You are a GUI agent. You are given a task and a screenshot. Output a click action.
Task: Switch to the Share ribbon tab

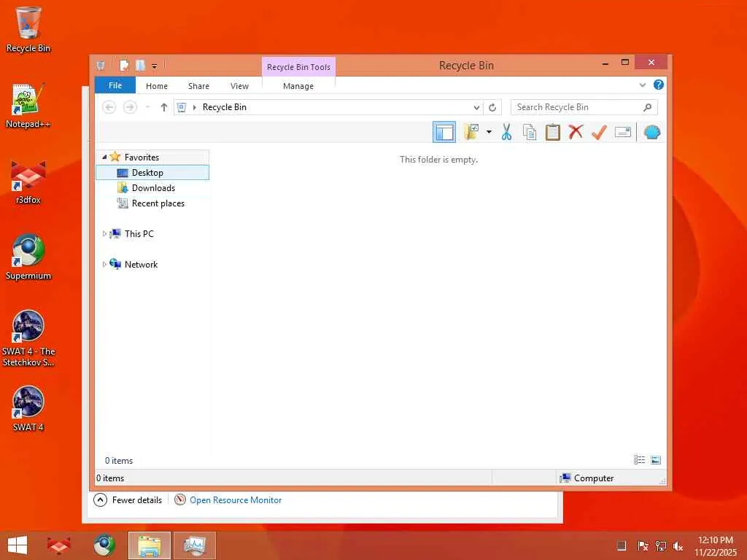pyautogui.click(x=198, y=86)
